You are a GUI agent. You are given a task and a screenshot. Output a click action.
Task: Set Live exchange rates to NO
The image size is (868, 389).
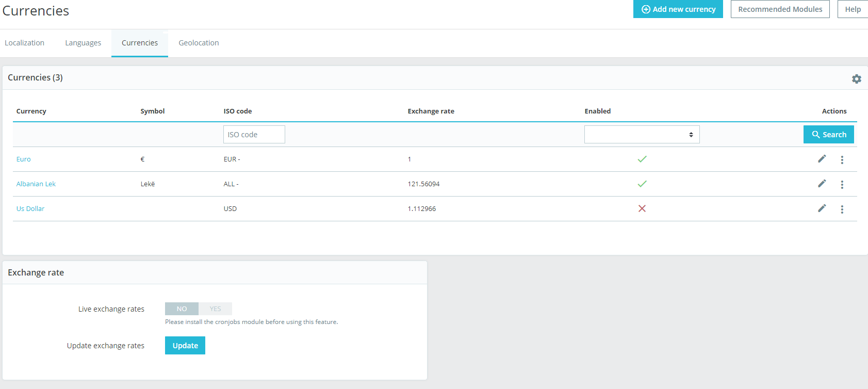(182, 309)
